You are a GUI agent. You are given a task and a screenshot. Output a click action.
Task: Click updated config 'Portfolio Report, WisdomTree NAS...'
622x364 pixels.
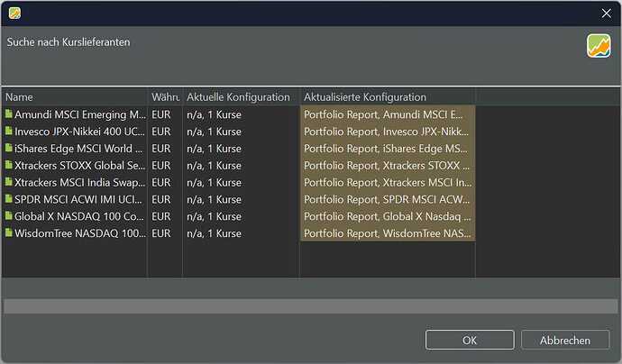[388, 234]
